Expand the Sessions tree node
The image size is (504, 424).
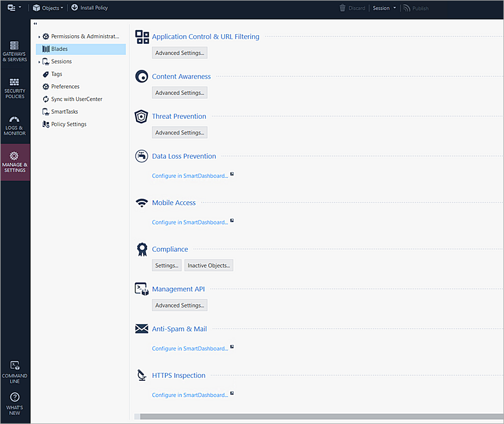point(39,61)
